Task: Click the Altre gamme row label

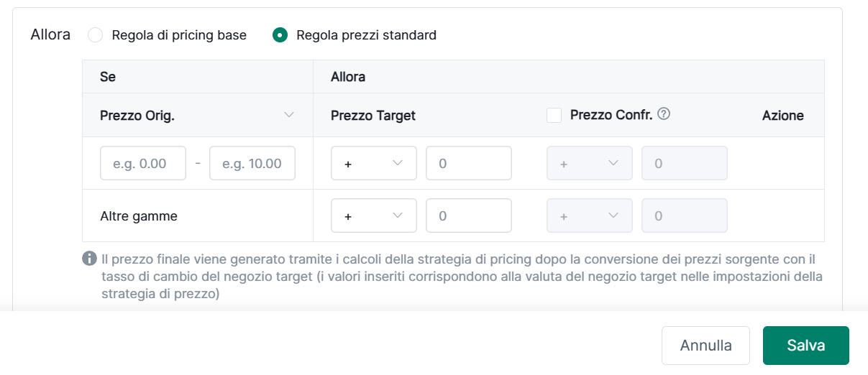Action: (x=139, y=216)
